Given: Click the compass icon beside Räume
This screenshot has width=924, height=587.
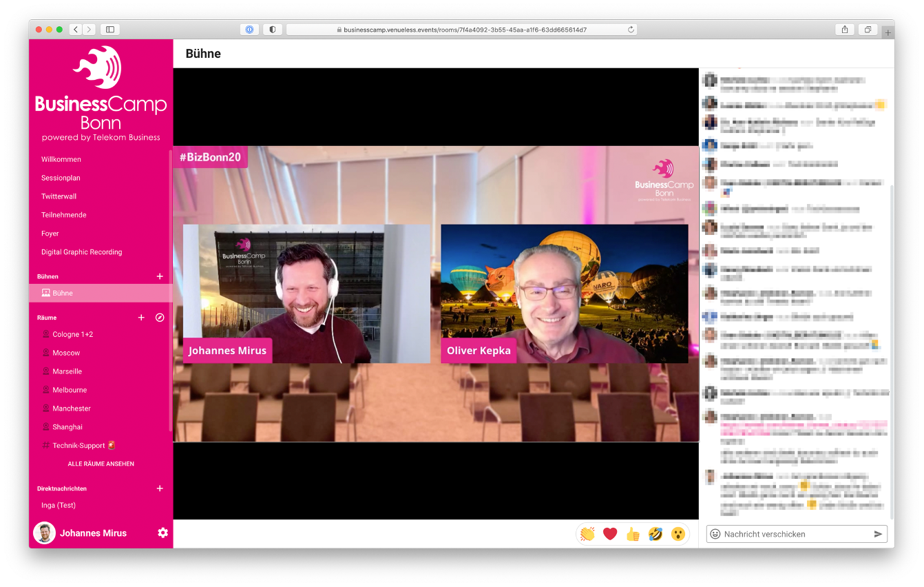Looking at the screenshot, I should [x=160, y=318].
